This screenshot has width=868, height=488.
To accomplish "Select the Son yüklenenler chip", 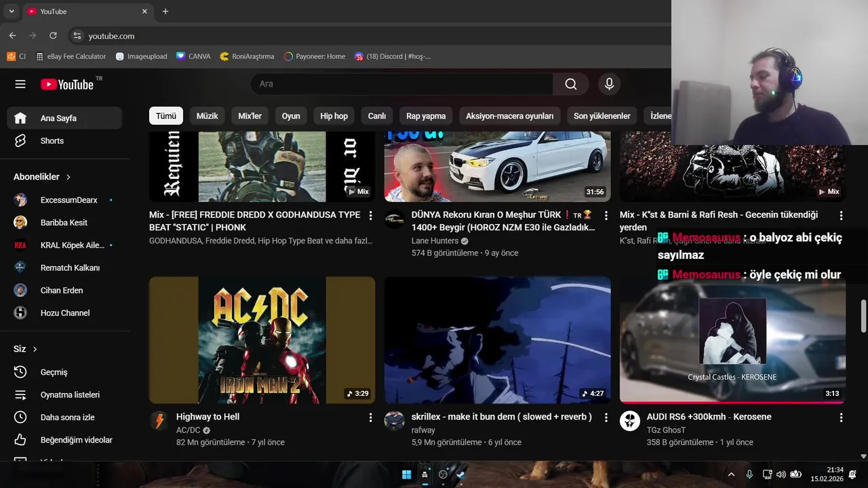I will pyautogui.click(x=602, y=116).
